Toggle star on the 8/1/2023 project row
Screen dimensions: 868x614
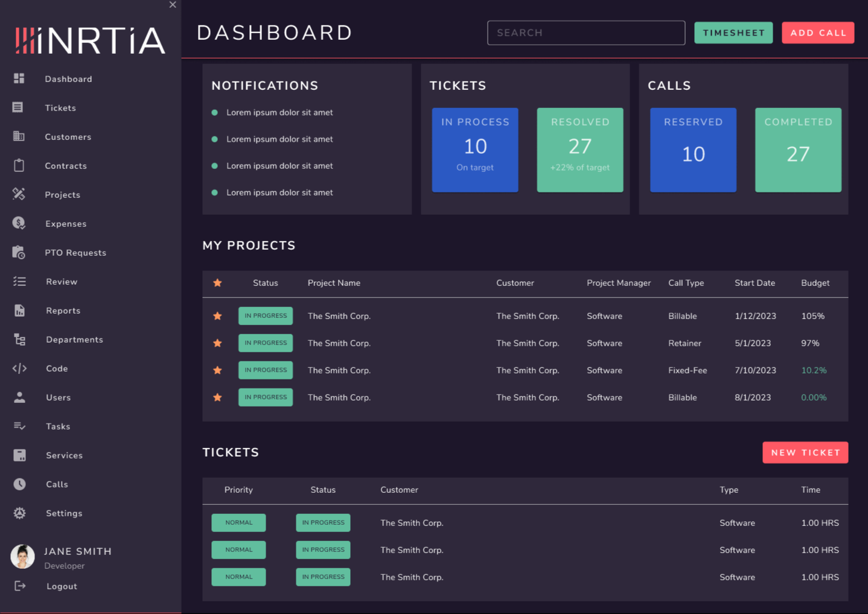click(217, 397)
